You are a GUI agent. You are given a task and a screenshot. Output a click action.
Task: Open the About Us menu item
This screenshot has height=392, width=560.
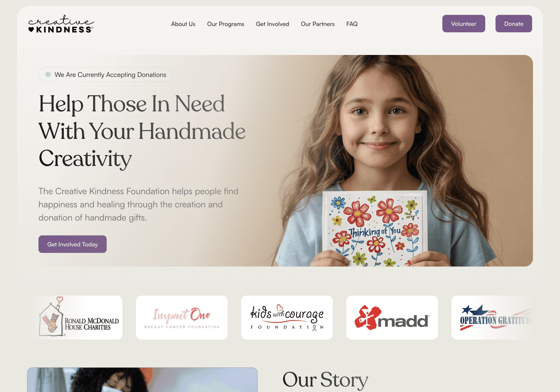click(183, 24)
